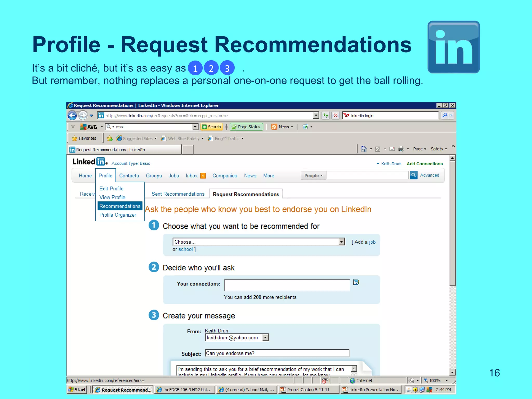
Task: Open the Safety menu
Action: (439, 149)
